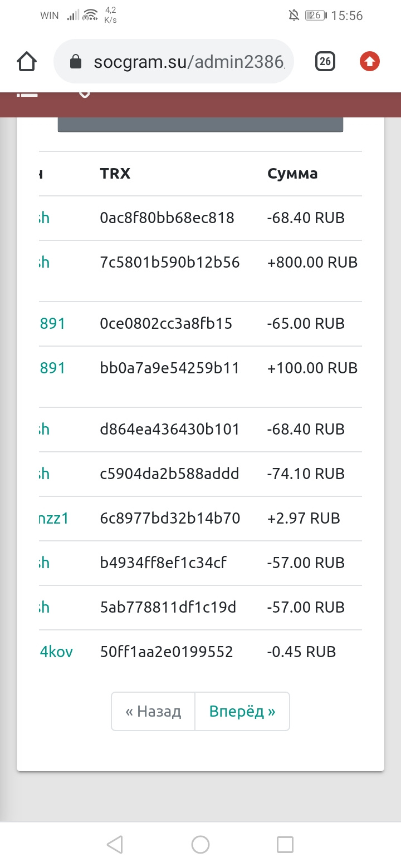Go to next page with «Вперёд»
Viewport: 401px width, 868px height.
pos(242,711)
